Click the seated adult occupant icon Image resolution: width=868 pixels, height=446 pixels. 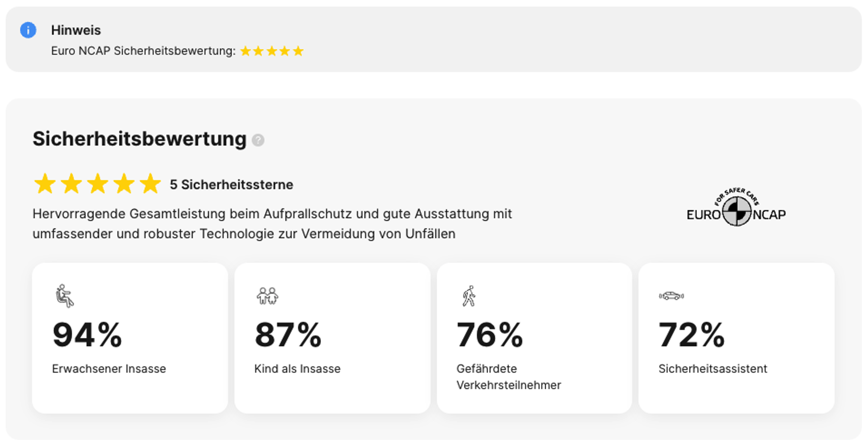click(x=64, y=296)
